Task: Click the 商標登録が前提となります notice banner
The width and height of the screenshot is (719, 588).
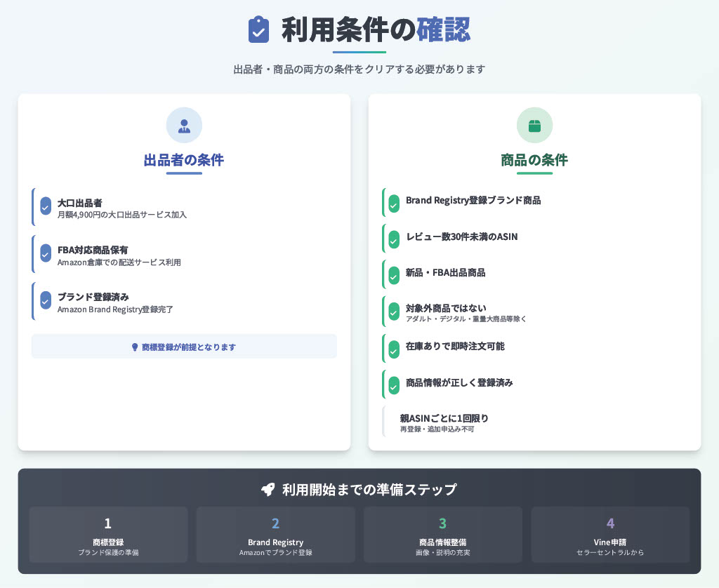Action: click(184, 347)
